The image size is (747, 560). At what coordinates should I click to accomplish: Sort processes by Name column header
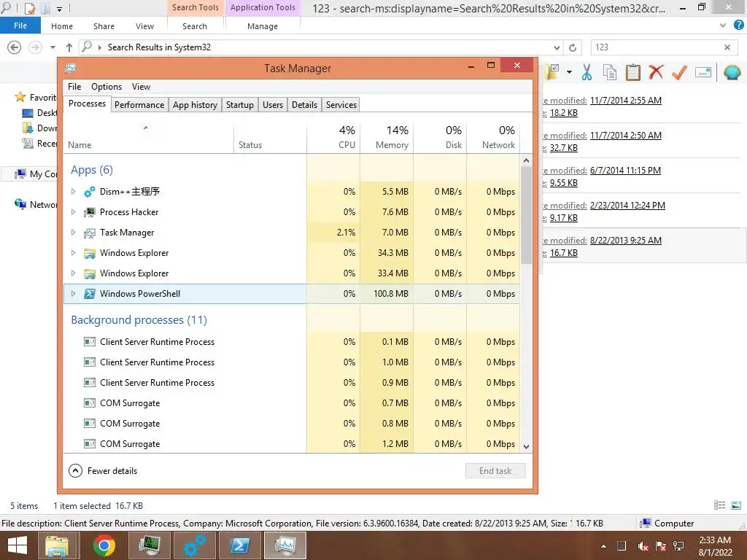point(149,137)
